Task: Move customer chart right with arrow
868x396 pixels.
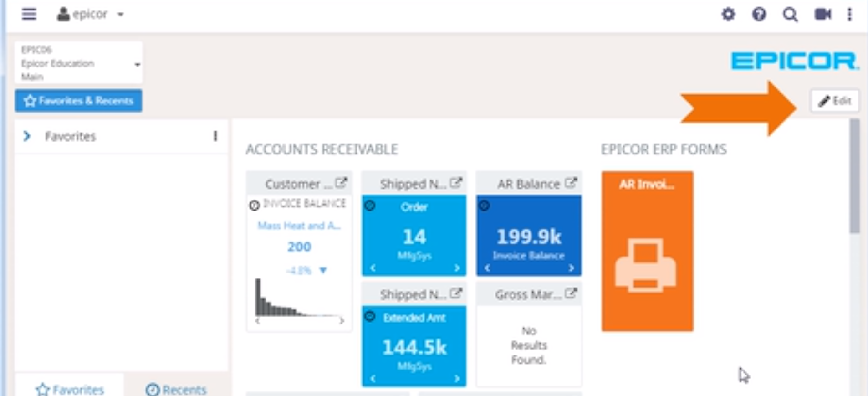Action: pos(342,321)
